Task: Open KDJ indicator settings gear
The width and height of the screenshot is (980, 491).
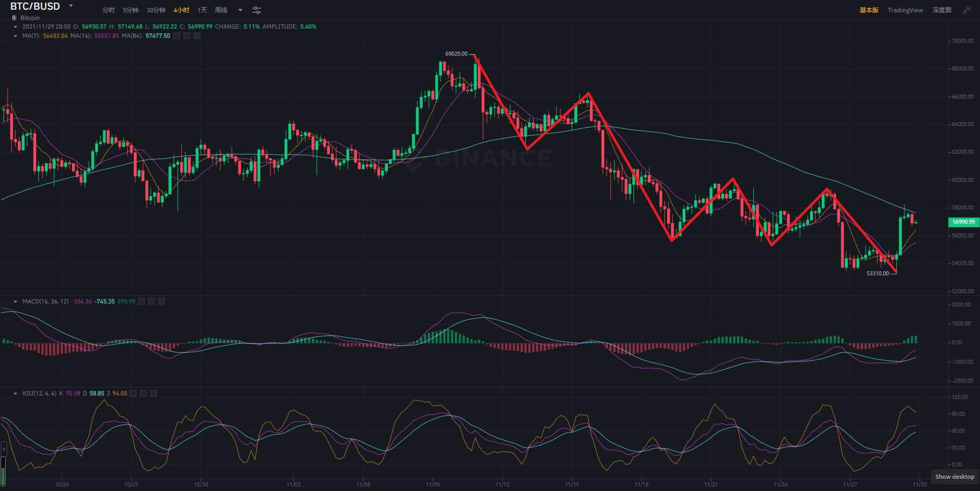Action: click(143, 393)
